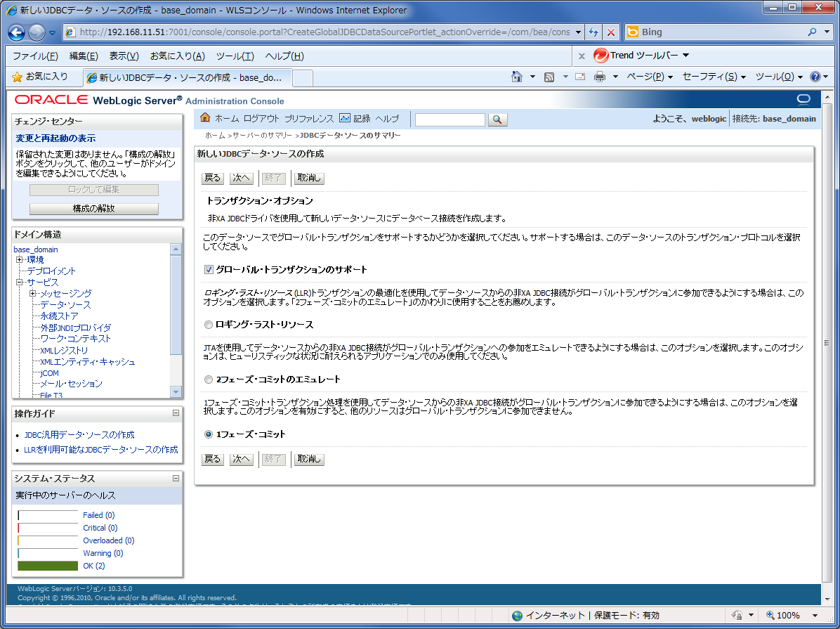This screenshot has width=840, height=629.
Task: Click the top 次へ button
Action: pyautogui.click(x=241, y=178)
